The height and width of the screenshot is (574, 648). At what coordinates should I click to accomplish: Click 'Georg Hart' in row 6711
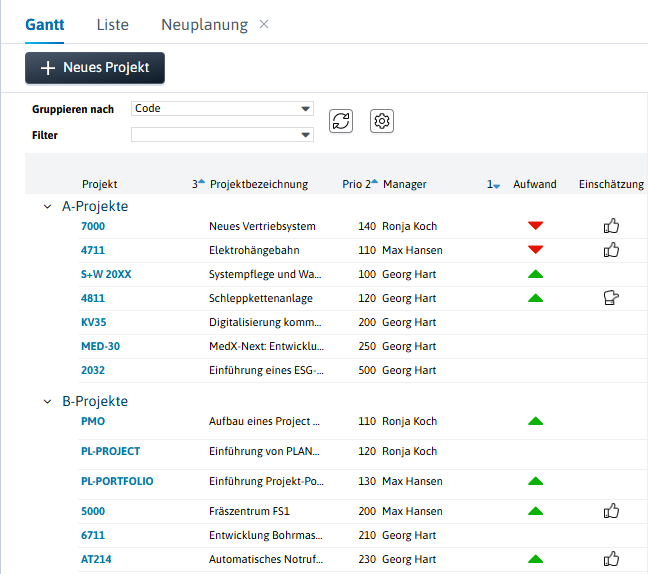click(x=409, y=535)
